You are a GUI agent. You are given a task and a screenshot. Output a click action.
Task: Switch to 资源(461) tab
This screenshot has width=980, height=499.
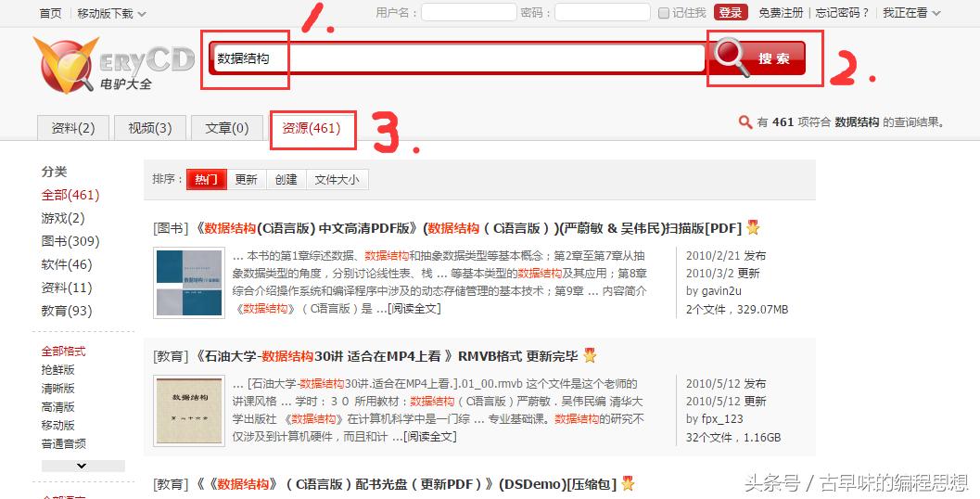(312, 128)
